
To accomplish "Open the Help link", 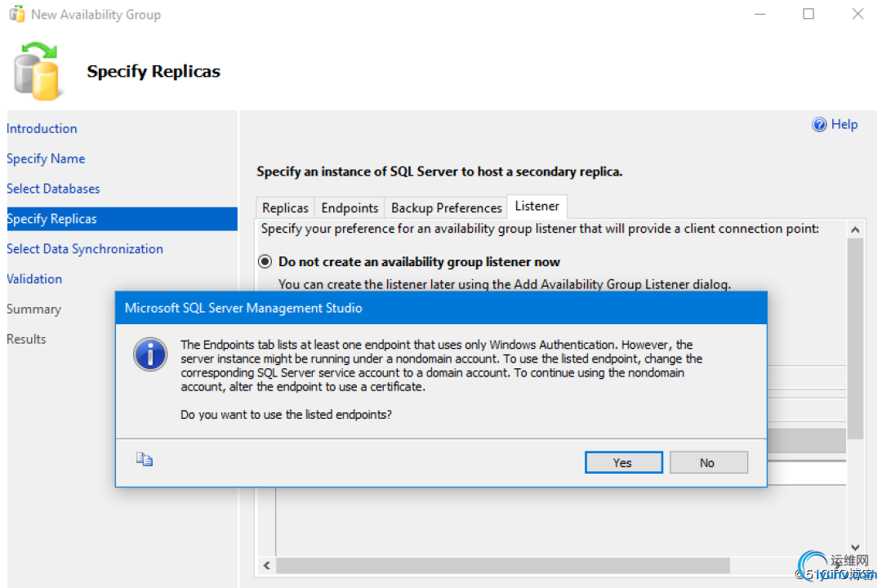I will point(844,124).
